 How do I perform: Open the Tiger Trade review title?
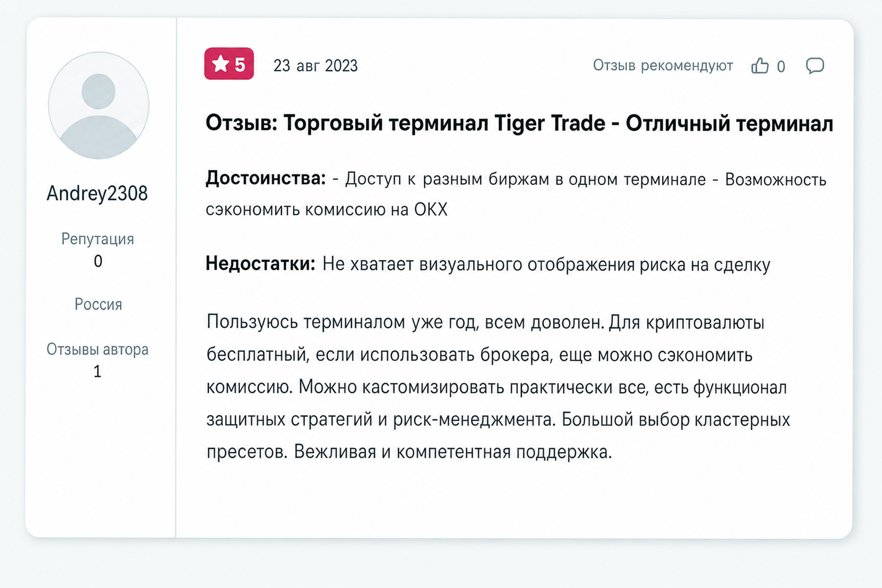tap(519, 123)
